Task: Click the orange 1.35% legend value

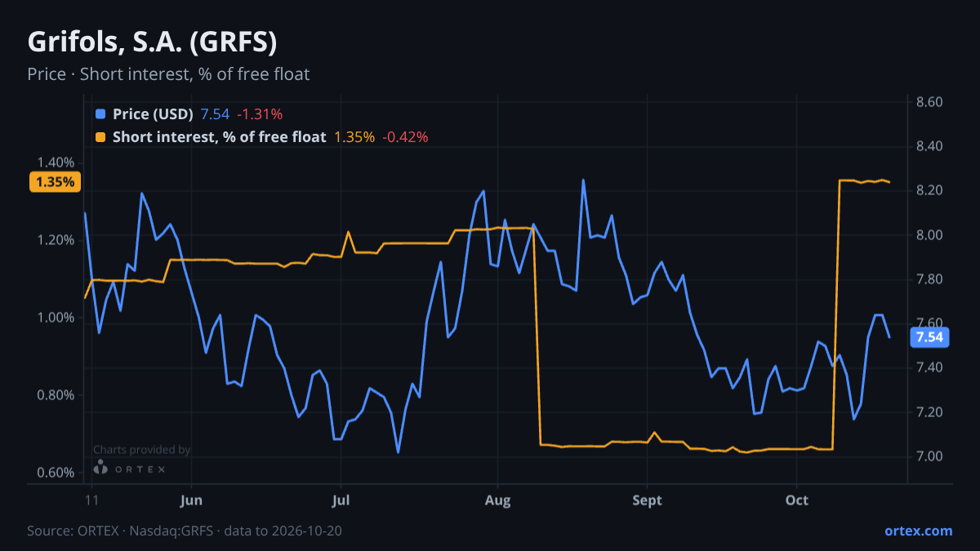Action: (354, 137)
